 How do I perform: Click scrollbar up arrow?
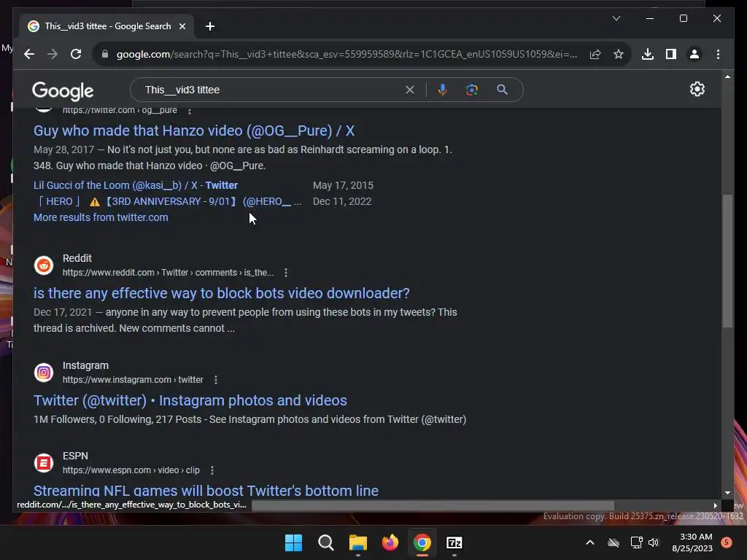[727, 77]
